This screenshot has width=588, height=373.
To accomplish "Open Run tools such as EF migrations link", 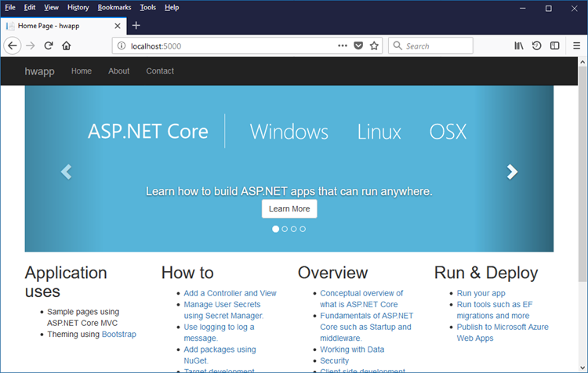I will [x=495, y=310].
